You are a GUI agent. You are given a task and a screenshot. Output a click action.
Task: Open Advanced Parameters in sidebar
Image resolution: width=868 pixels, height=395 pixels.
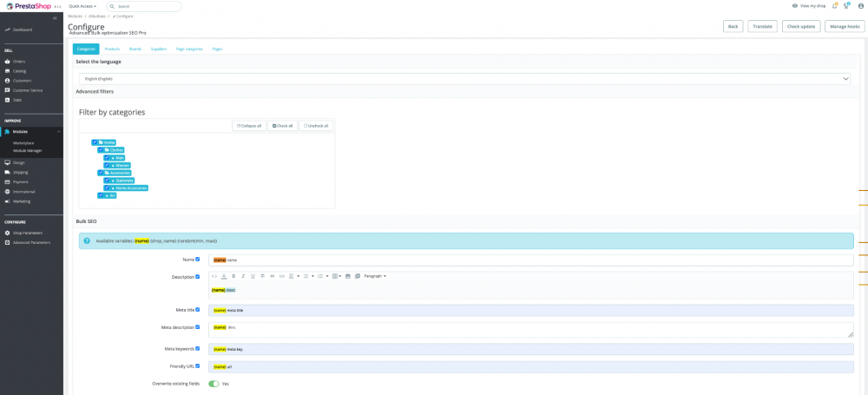31,242
